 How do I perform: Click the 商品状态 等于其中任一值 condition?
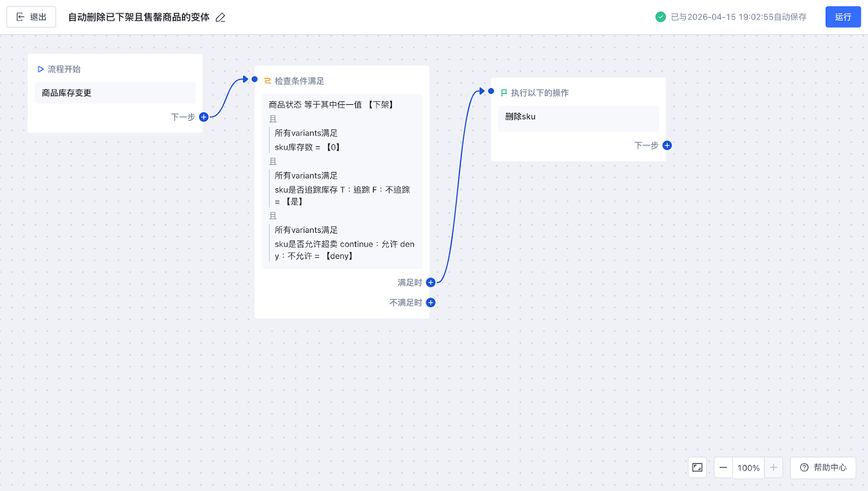331,105
